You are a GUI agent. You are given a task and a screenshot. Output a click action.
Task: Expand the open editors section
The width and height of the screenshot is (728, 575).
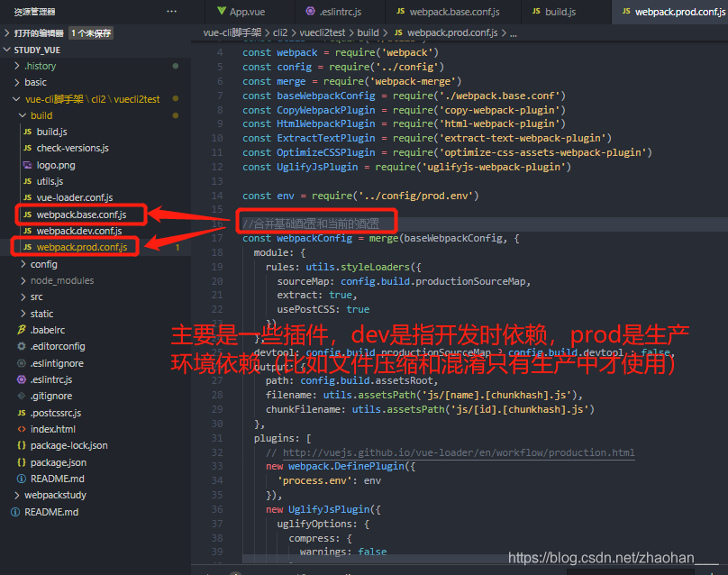point(6,33)
